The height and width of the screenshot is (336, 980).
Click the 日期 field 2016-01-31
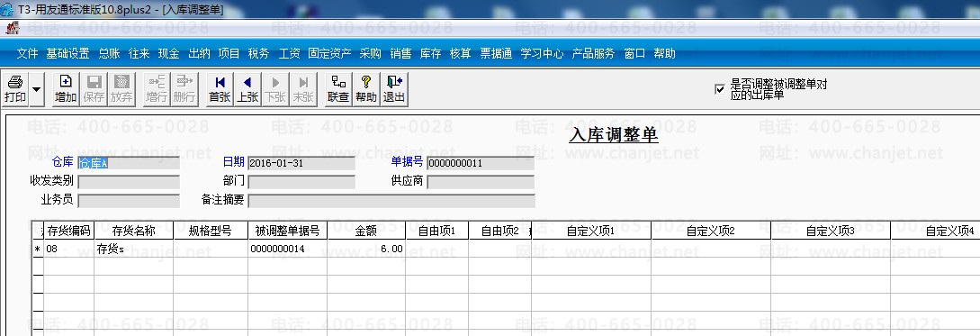(301, 163)
